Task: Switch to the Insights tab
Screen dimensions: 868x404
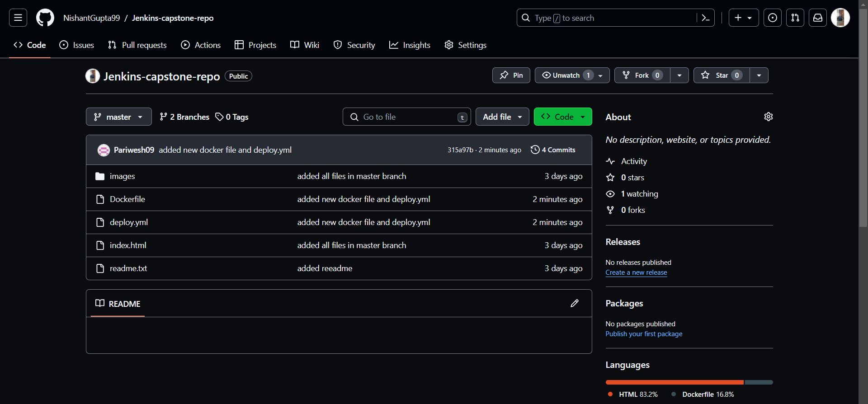Action: coord(410,45)
